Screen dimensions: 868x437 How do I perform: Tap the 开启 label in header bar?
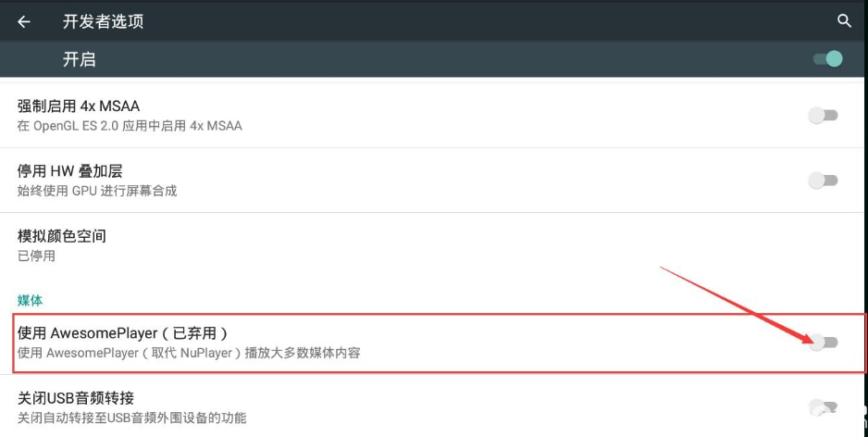[x=80, y=58]
